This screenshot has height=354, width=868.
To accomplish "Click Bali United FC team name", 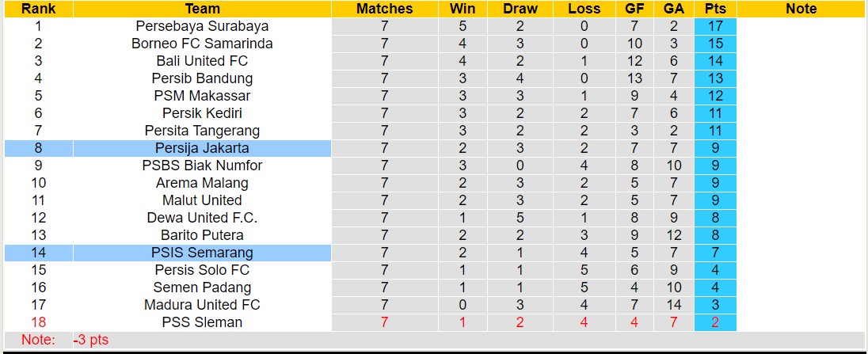I will (202, 61).
